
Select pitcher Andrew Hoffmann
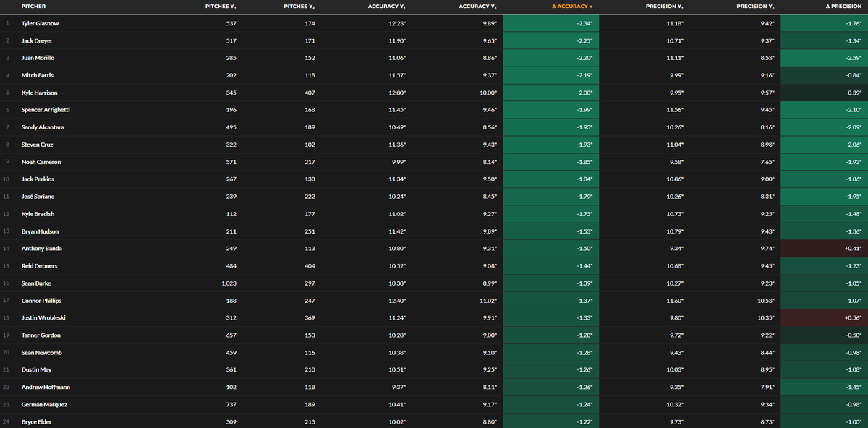coord(46,388)
